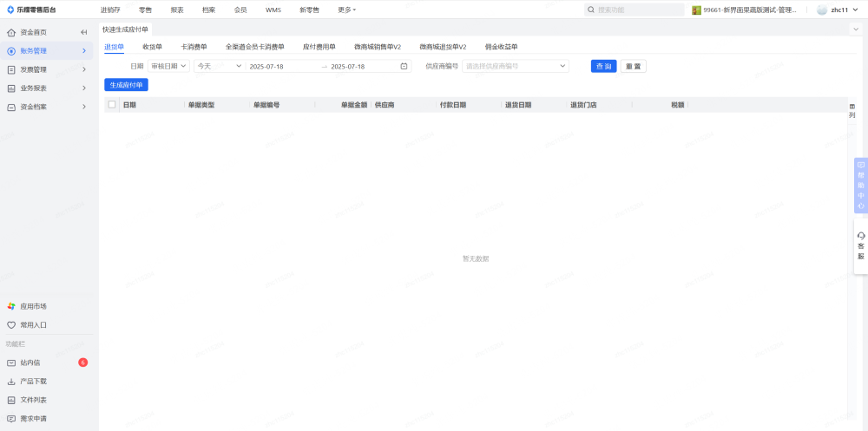
Task: Open 站内信 inbox messages icon
Action: (11, 362)
